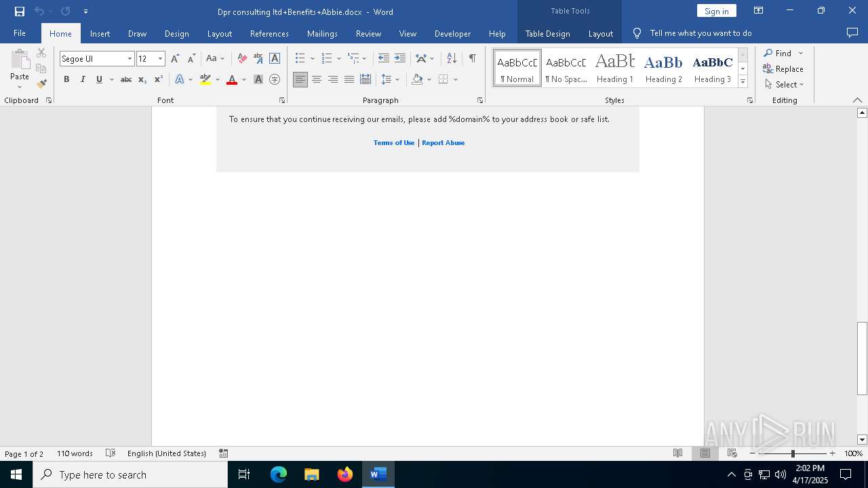Increase paragraph indent
The image size is (868, 488).
pyautogui.click(x=400, y=58)
